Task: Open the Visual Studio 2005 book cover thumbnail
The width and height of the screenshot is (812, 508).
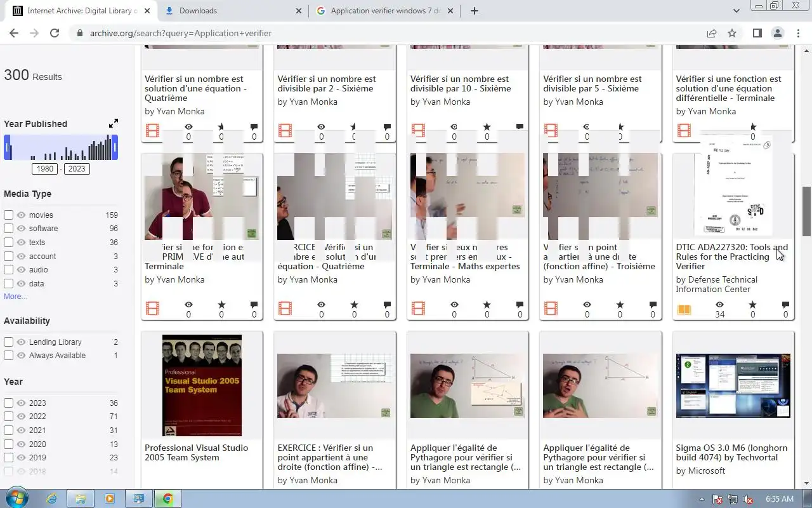Action: click(x=202, y=385)
